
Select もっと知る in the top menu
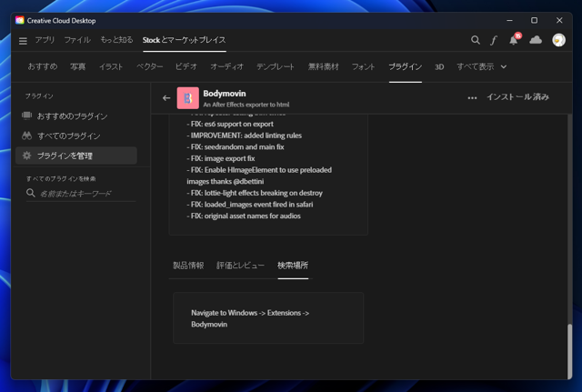pos(116,40)
